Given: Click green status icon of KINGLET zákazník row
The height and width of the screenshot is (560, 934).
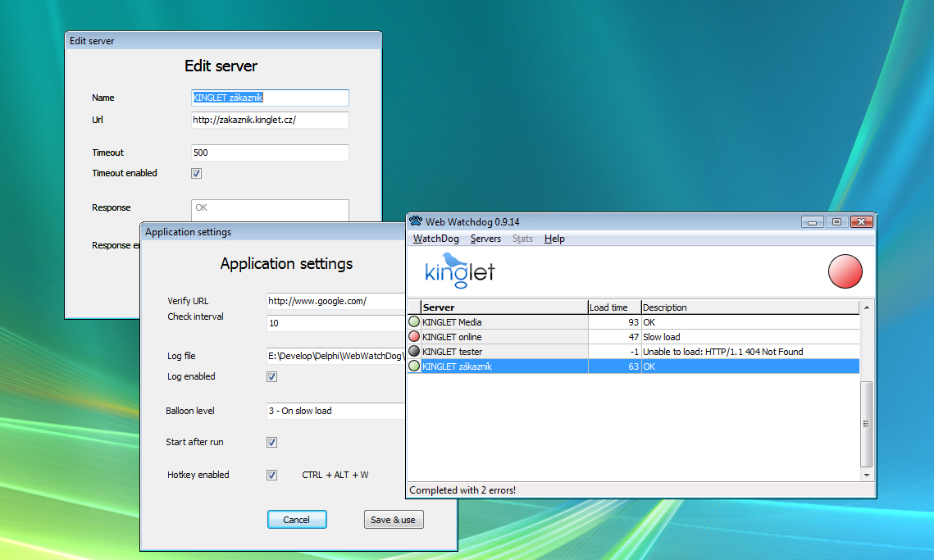Looking at the screenshot, I should pos(415,367).
